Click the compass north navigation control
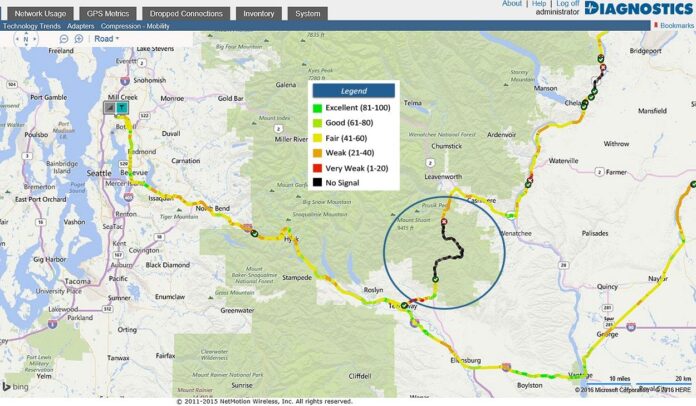The width and height of the screenshot is (696, 406). tap(27, 40)
